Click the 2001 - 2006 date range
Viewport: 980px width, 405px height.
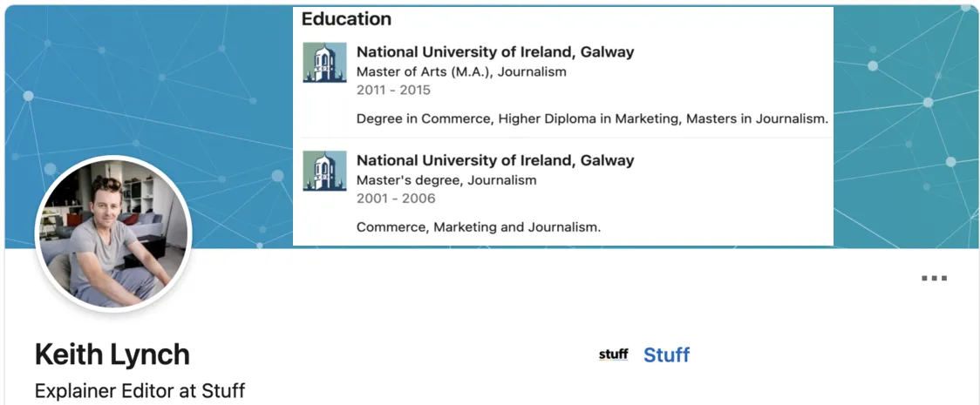point(393,198)
